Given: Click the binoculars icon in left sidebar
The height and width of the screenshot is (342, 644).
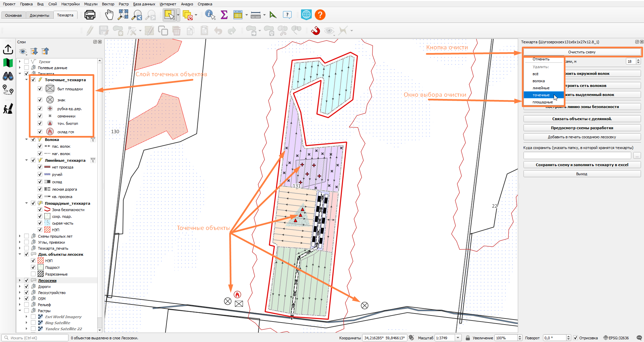Looking at the screenshot, I should point(8,76).
